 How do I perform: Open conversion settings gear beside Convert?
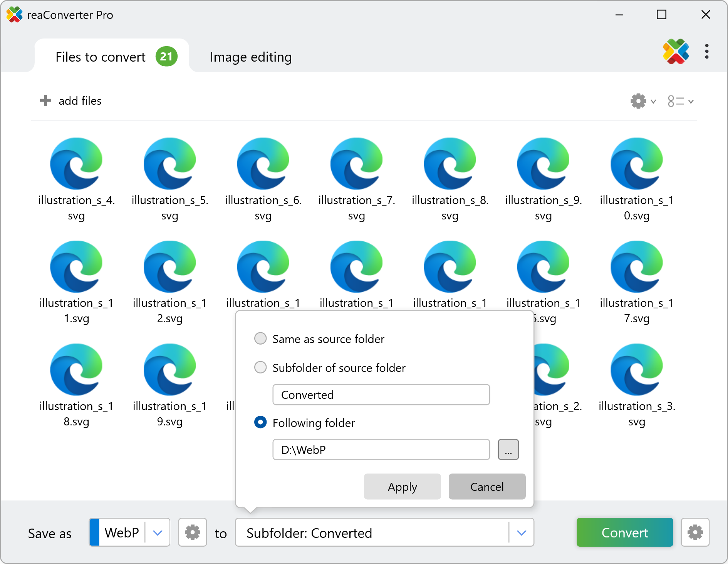[x=695, y=532]
